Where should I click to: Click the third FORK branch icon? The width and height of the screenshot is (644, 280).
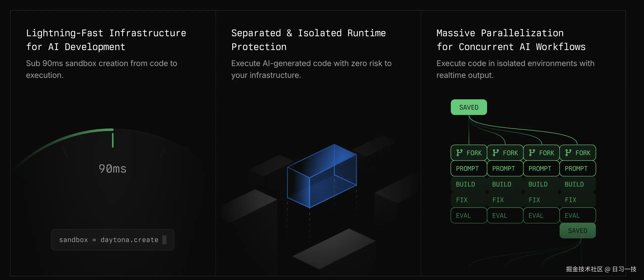(532, 153)
